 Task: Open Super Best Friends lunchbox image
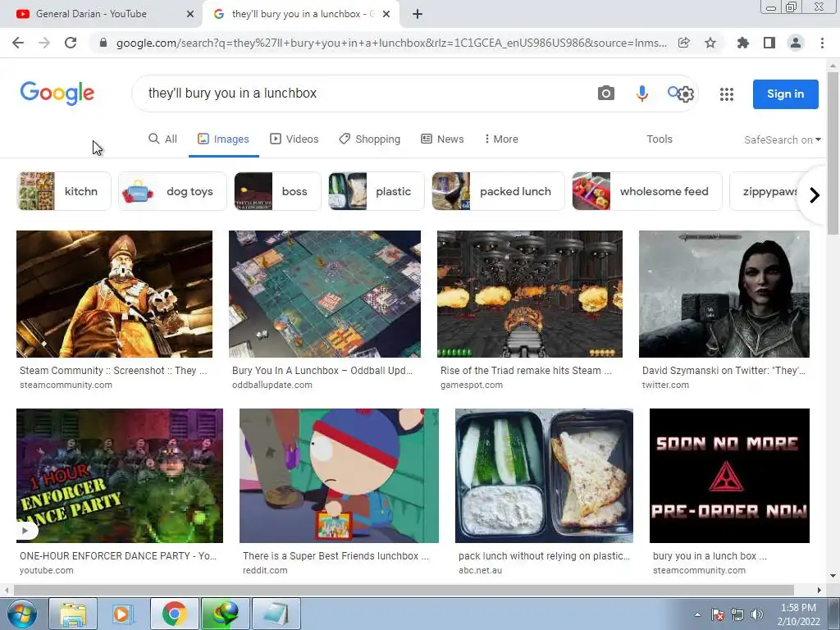tap(339, 476)
